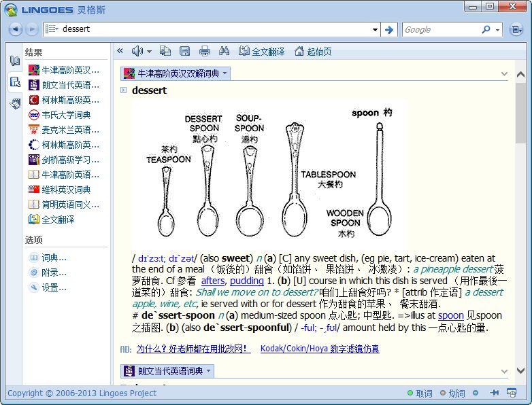
Task: Click the Google search input field
Action: 441,30
